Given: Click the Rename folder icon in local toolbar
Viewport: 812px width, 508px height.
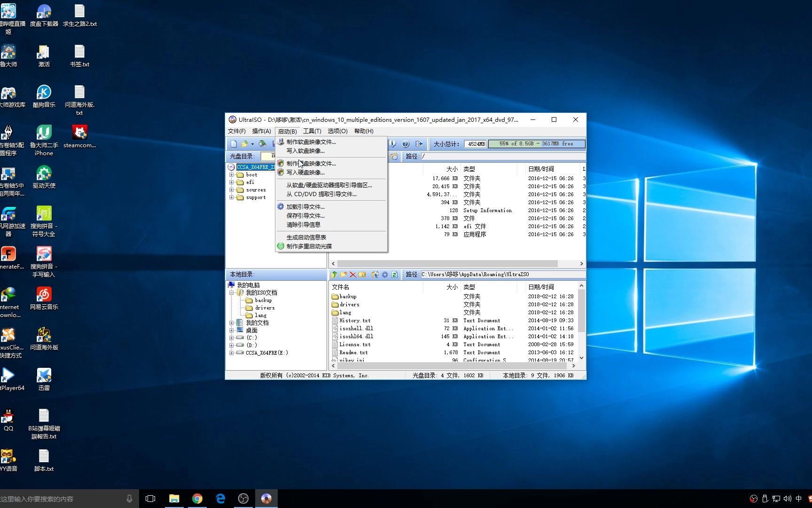Looking at the screenshot, I should 362,274.
